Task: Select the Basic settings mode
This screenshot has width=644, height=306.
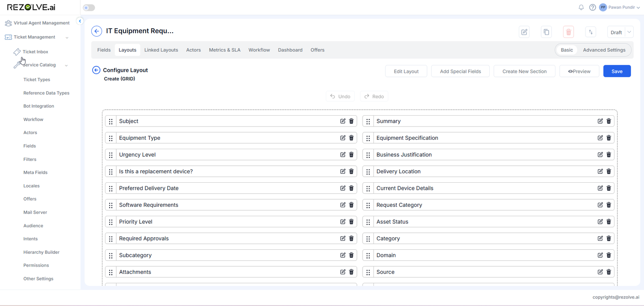Action: [567, 50]
